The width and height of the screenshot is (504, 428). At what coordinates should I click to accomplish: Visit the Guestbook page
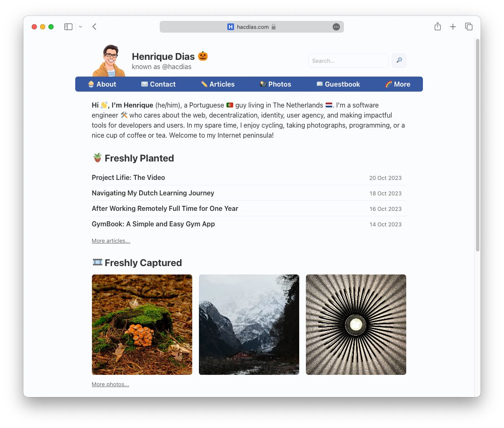[338, 84]
